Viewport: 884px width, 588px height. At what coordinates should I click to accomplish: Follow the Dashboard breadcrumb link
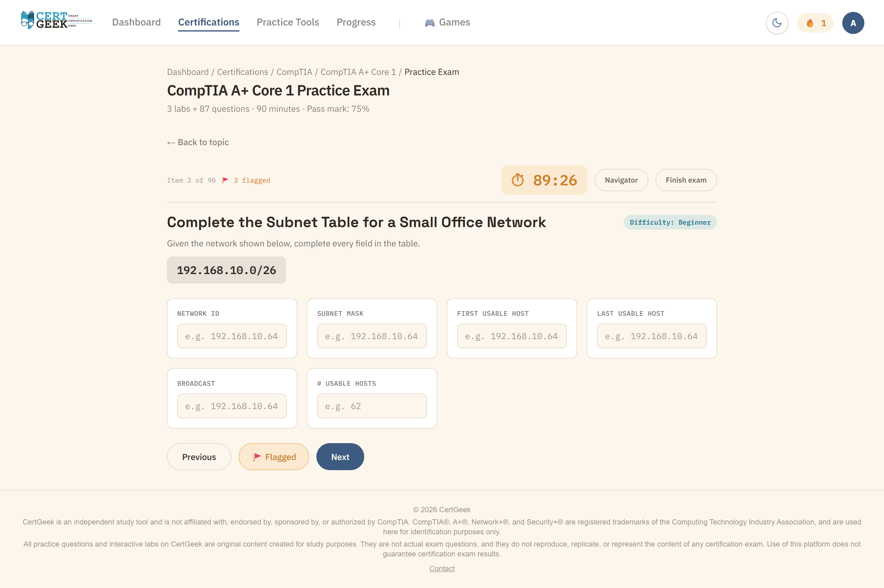188,72
